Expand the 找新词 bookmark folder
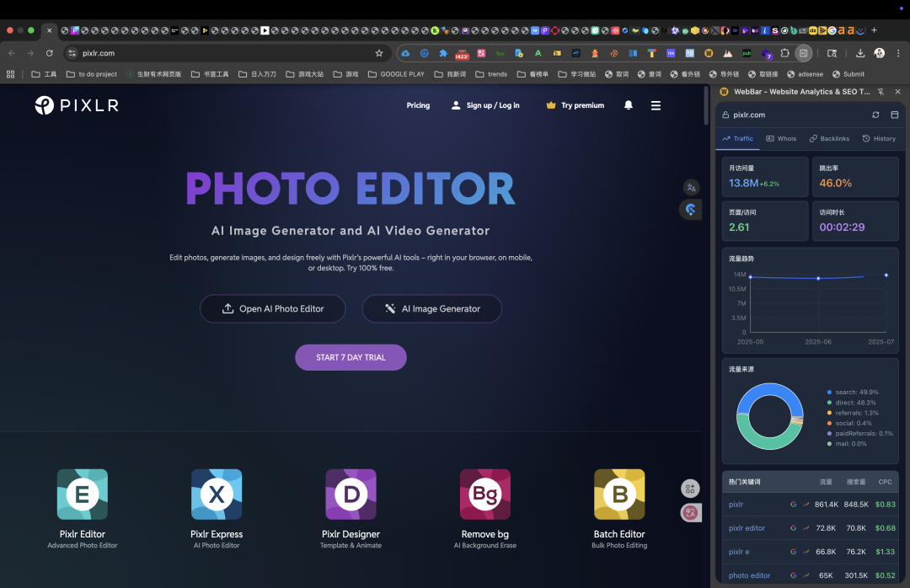The height and width of the screenshot is (588, 910). (x=450, y=74)
